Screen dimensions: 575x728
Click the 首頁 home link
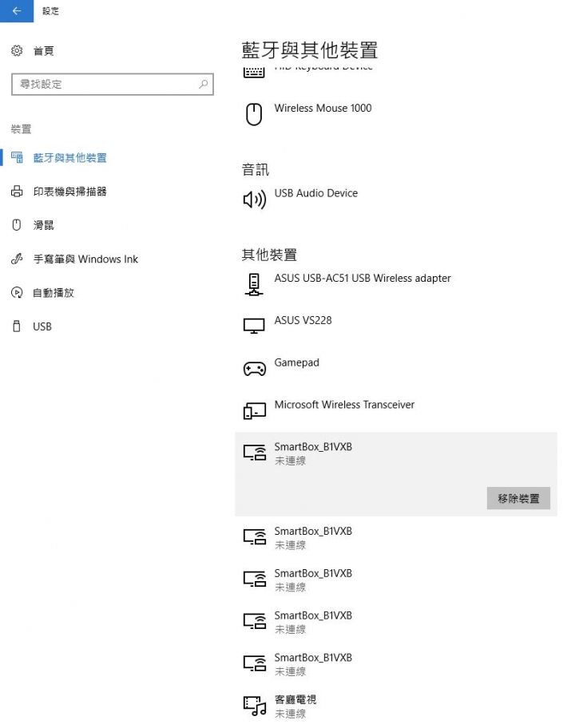(43, 51)
